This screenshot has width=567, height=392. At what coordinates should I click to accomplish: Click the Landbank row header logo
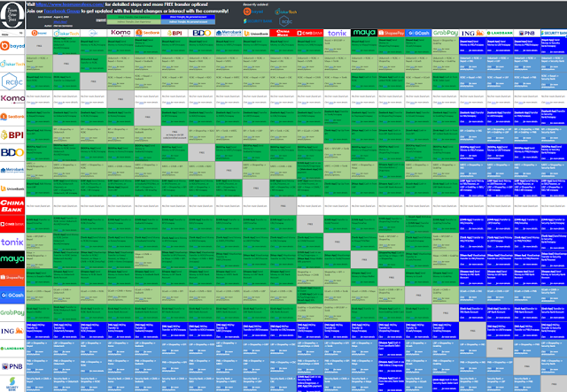coord(12,349)
